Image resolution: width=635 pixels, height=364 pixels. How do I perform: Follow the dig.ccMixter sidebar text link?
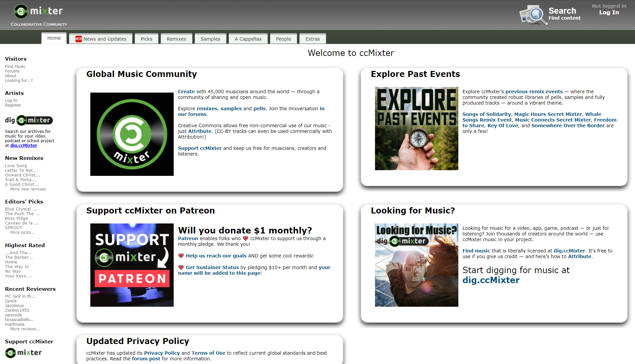click(x=24, y=146)
